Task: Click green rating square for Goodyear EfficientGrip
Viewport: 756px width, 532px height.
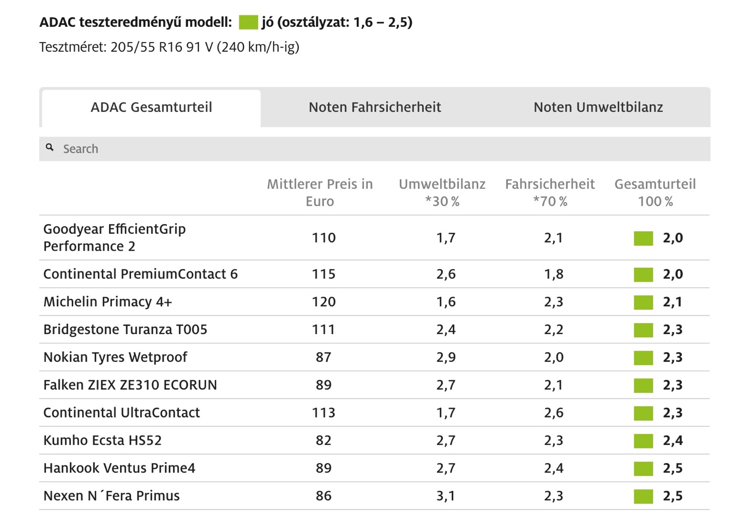Action: tap(643, 238)
